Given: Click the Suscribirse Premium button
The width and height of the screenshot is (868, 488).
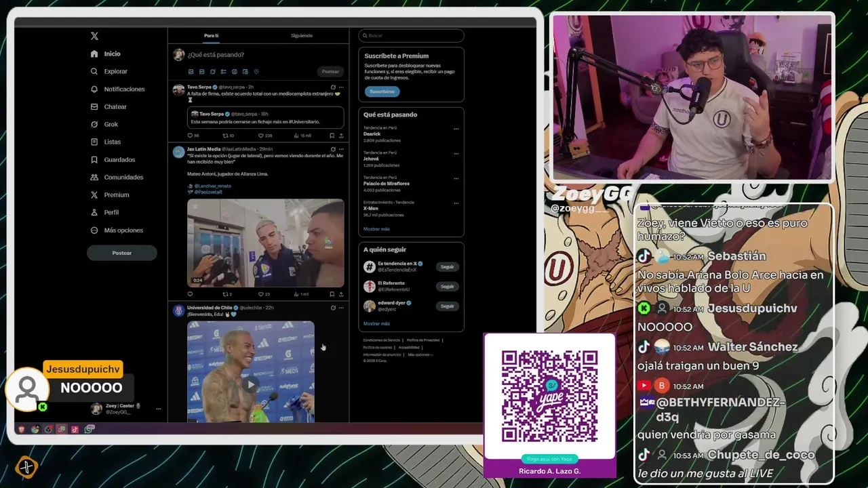Looking at the screenshot, I should click(382, 91).
